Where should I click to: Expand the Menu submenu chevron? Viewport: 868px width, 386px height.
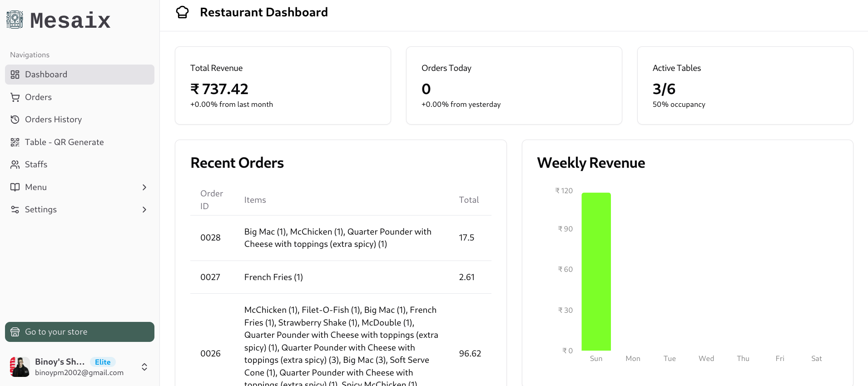point(144,187)
